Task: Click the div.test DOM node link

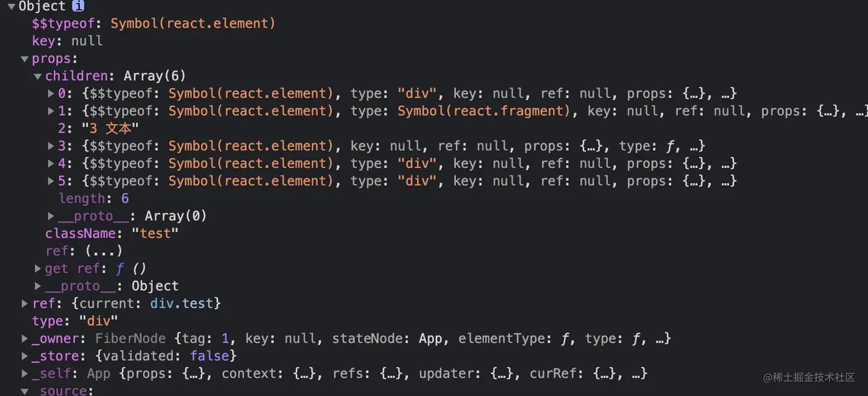Action: (x=182, y=303)
